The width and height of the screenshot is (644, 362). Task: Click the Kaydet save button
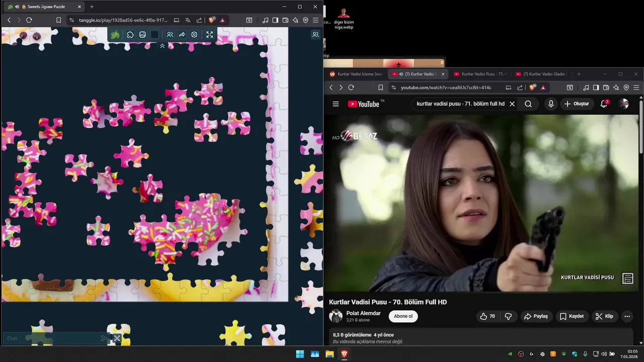(x=572, y=316)
